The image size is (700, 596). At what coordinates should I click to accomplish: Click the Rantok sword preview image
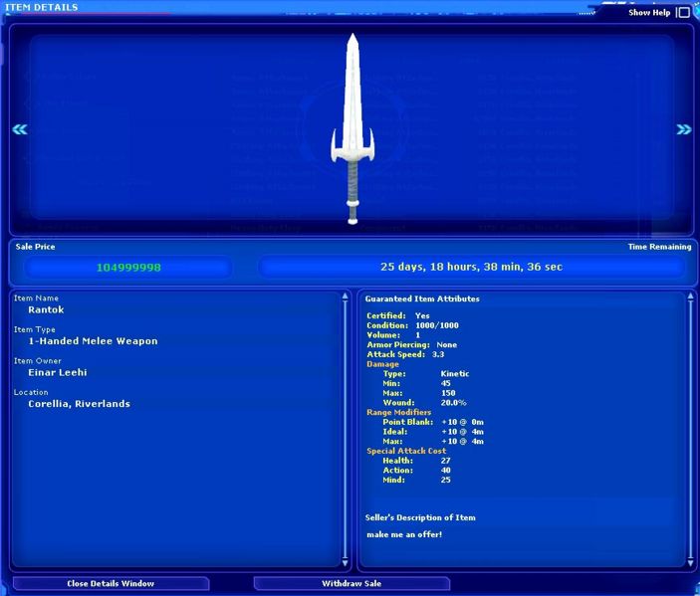tap(352, 127)
